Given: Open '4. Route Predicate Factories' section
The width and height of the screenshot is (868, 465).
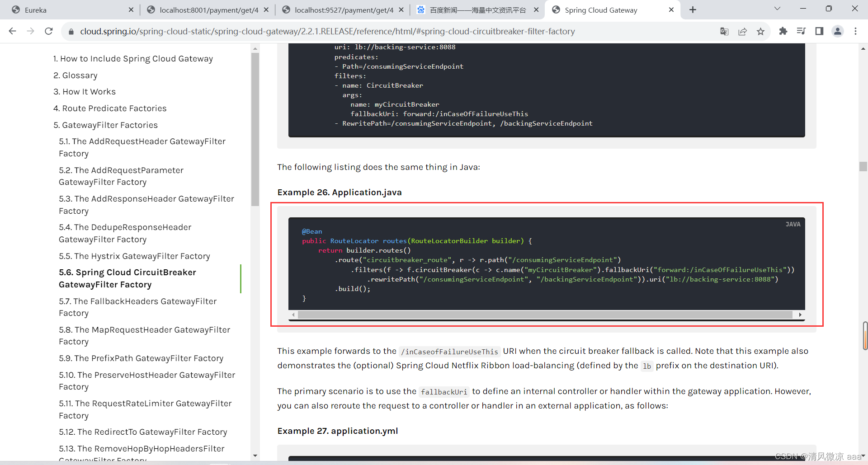Looking at the screenshot, I should coord(110,108).
